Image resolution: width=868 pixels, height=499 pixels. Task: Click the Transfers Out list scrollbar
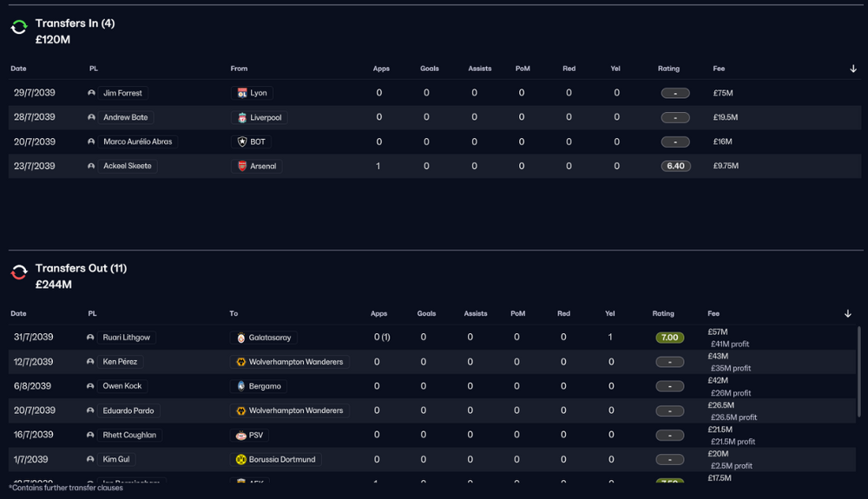coord(858,371)
